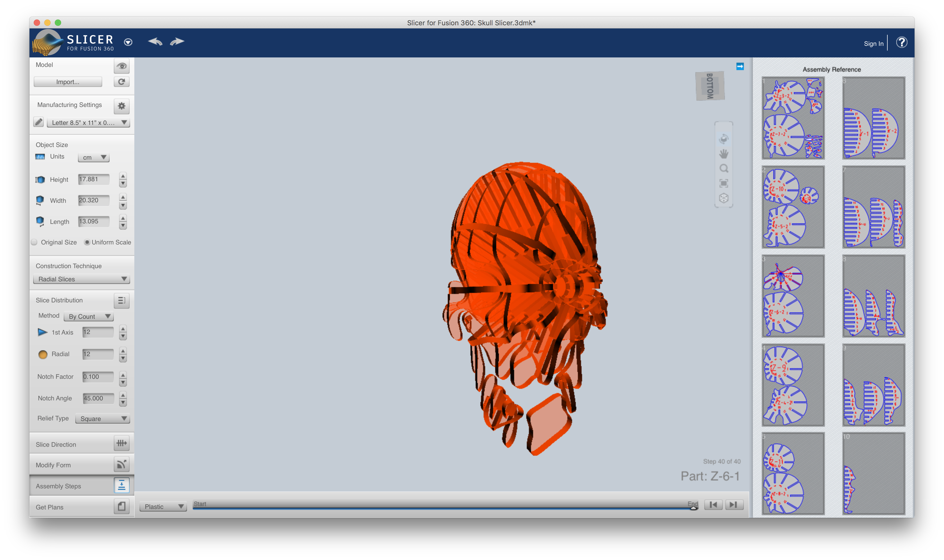
Task: Click the Width dimension icon
Action: click(40, 200)
